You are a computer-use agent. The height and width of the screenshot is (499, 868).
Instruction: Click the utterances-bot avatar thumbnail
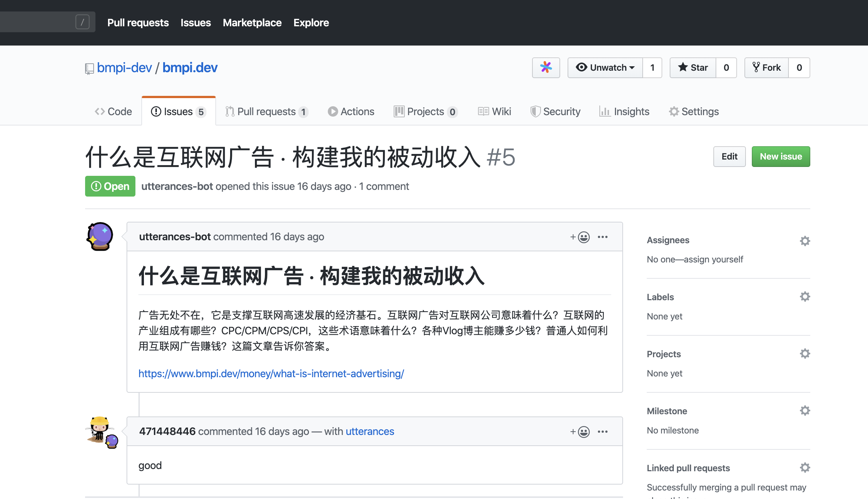click(100, 237)
